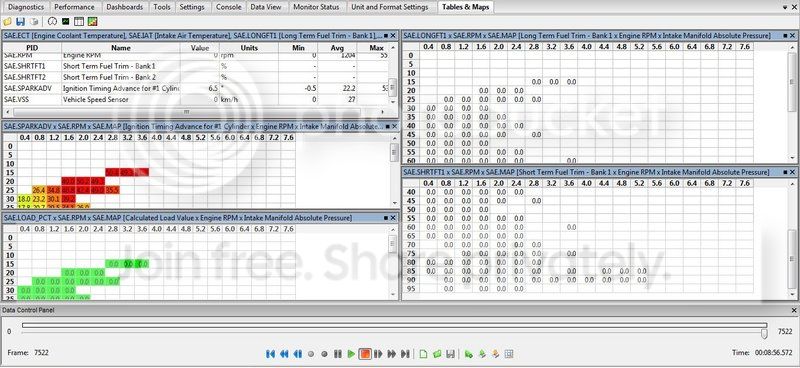Sort by the Avg column header

point(337,48)
